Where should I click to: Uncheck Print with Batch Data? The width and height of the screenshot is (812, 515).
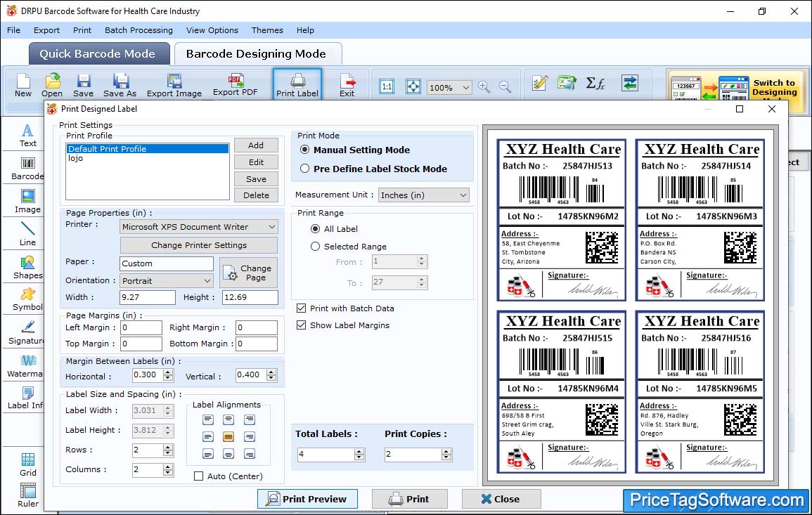pyautogui.click(x=301, y=308)
